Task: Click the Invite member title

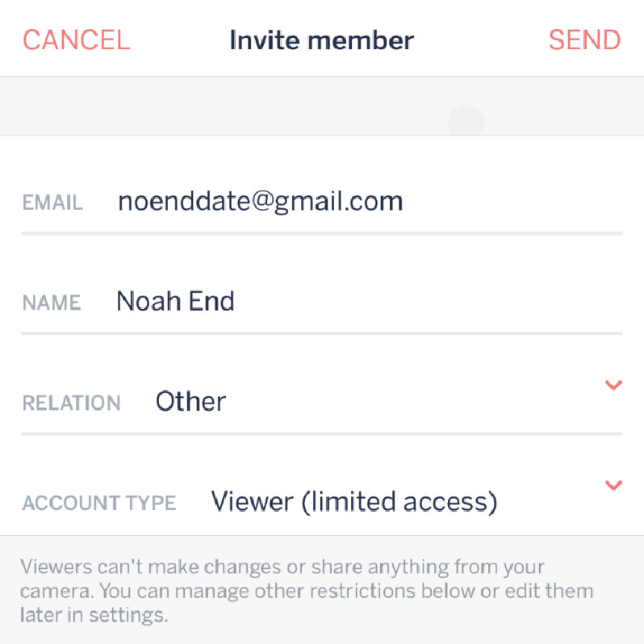Action: 321,40
